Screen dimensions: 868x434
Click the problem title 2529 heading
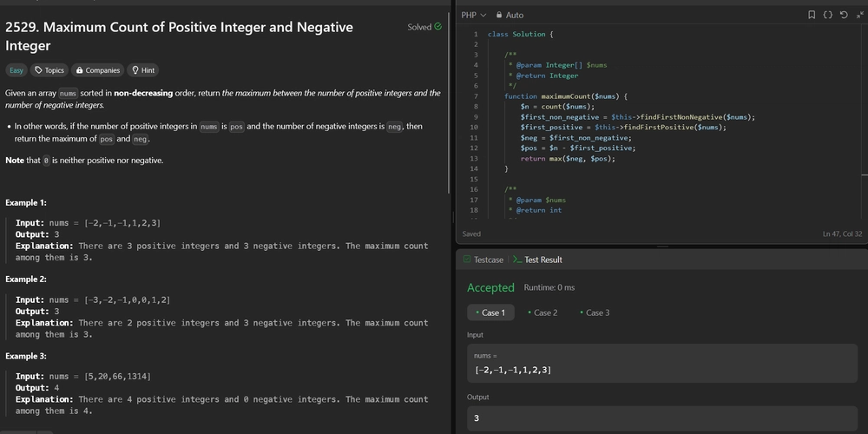tap(180, 36)
